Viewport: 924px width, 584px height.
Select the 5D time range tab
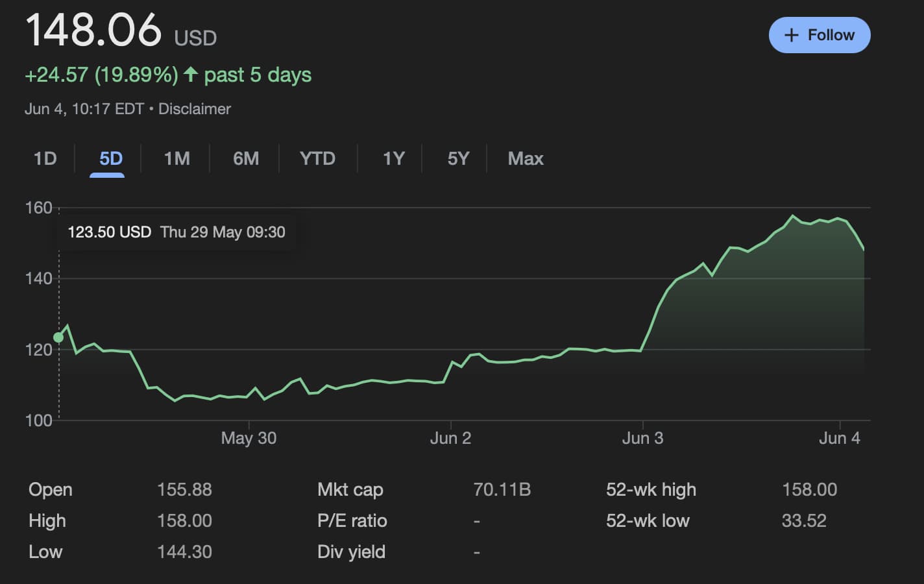coord(111,158)
